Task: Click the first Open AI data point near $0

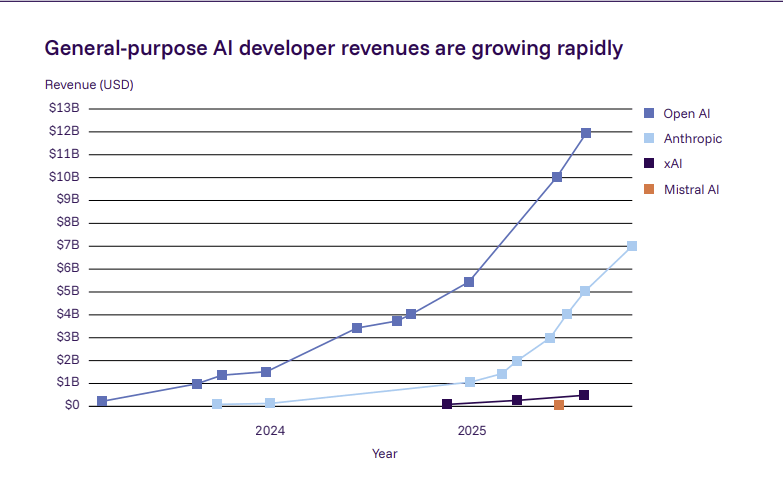Action: point(102,401)
